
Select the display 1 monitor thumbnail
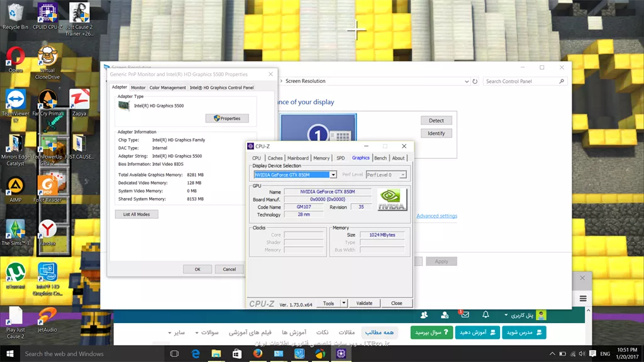(x=318, y=128)
